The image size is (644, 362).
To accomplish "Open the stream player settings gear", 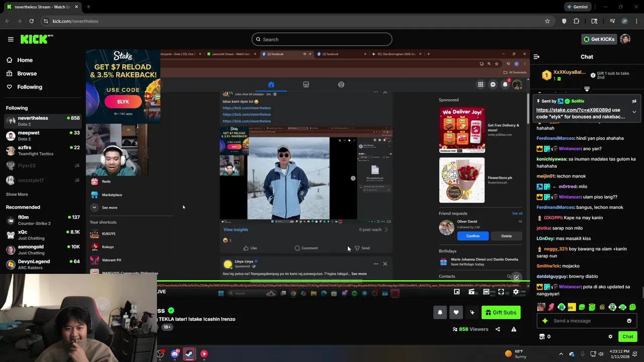I will [516, 292].
